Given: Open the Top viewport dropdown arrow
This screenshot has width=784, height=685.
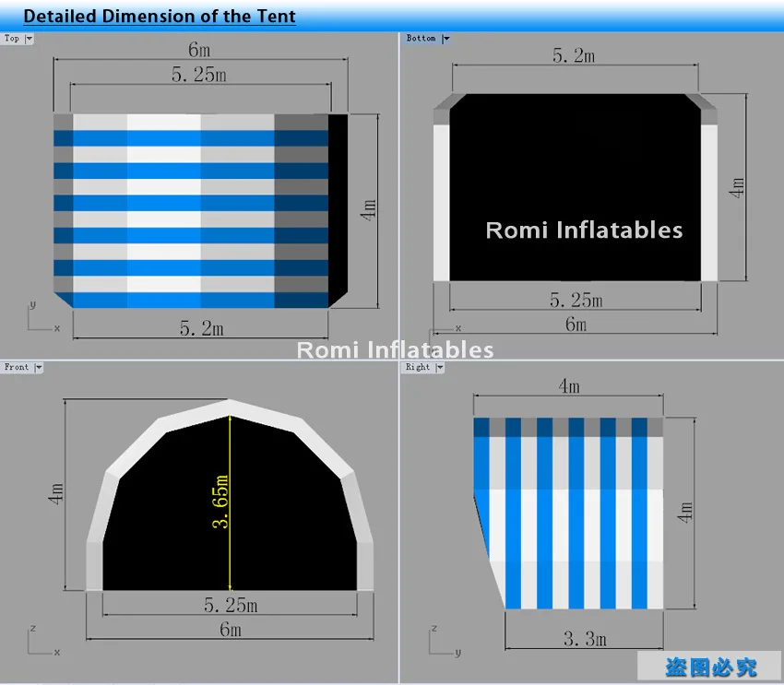Looking at the screenshot, I should pyautogui.click(x=29, y=39).
